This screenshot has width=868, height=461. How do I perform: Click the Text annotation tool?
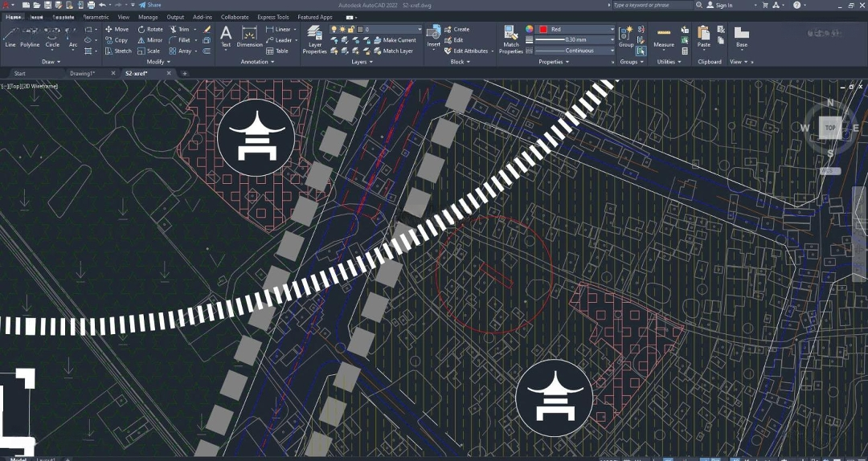tap(226, 36)
